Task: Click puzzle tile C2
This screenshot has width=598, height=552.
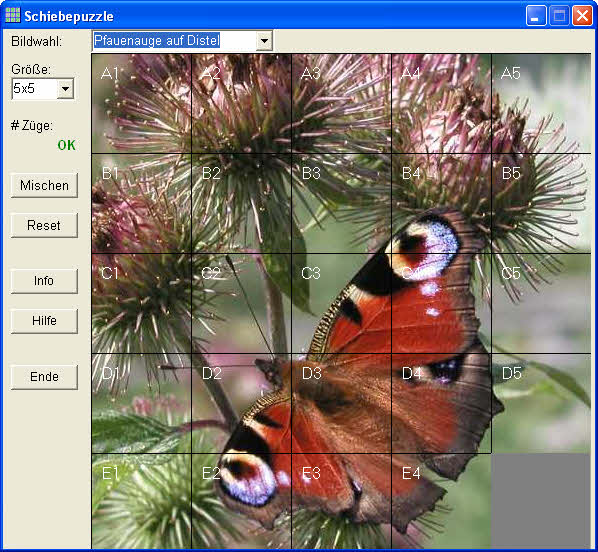Action: click(x=241, y=304)
